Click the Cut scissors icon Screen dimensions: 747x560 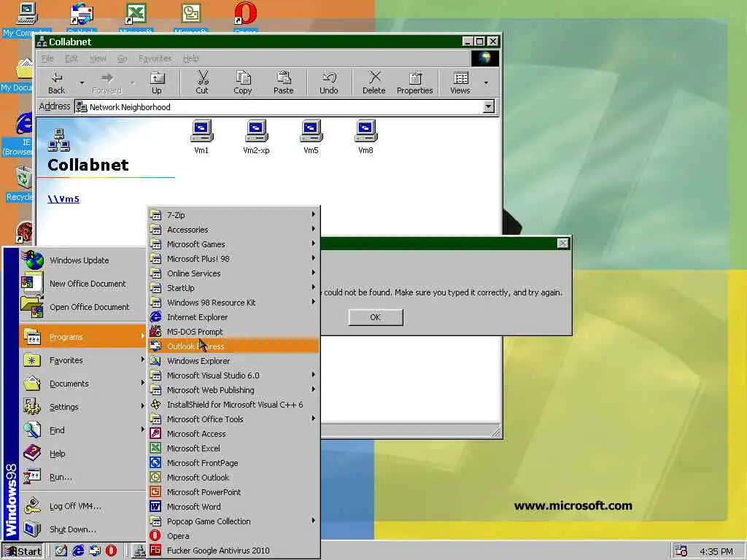202,82
